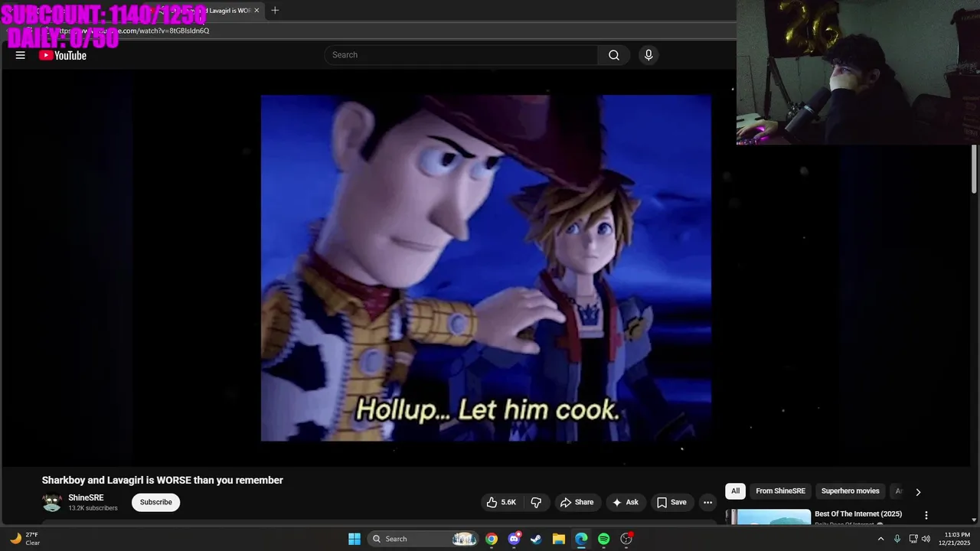Open the volume tray icon
Viewport: 980px width, 551px height.
(x=926, y=539)
